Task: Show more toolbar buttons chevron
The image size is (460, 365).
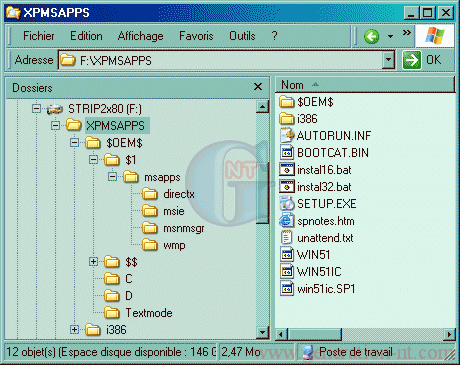Action: [x=406, y=32]
